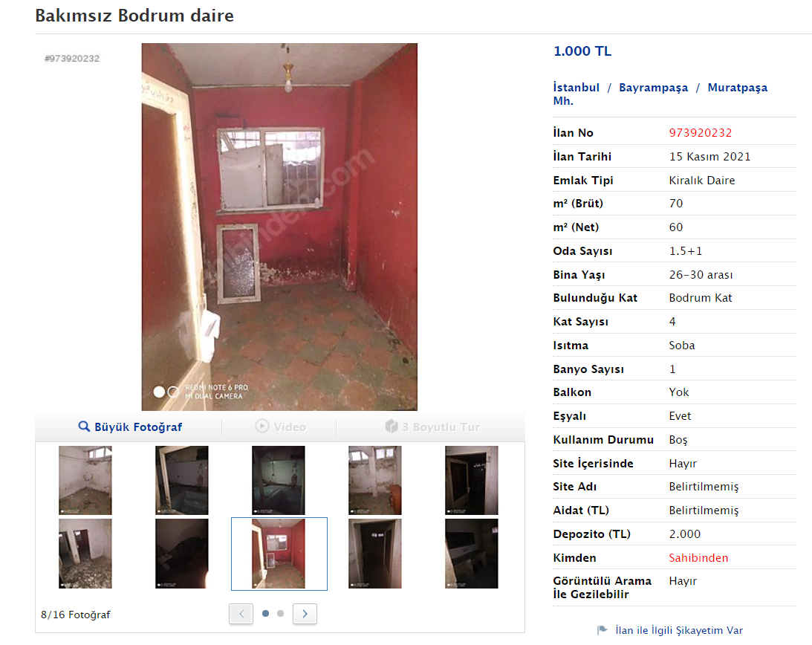Select the dark doorway thumbnail in bottom row
This screenshot has height=645, width=812.
click(x=375, y=554)
